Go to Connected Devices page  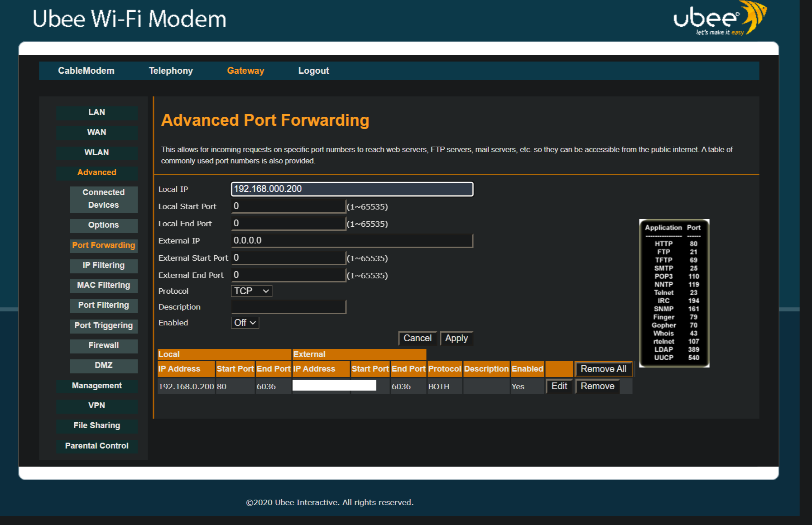(104, 199)
